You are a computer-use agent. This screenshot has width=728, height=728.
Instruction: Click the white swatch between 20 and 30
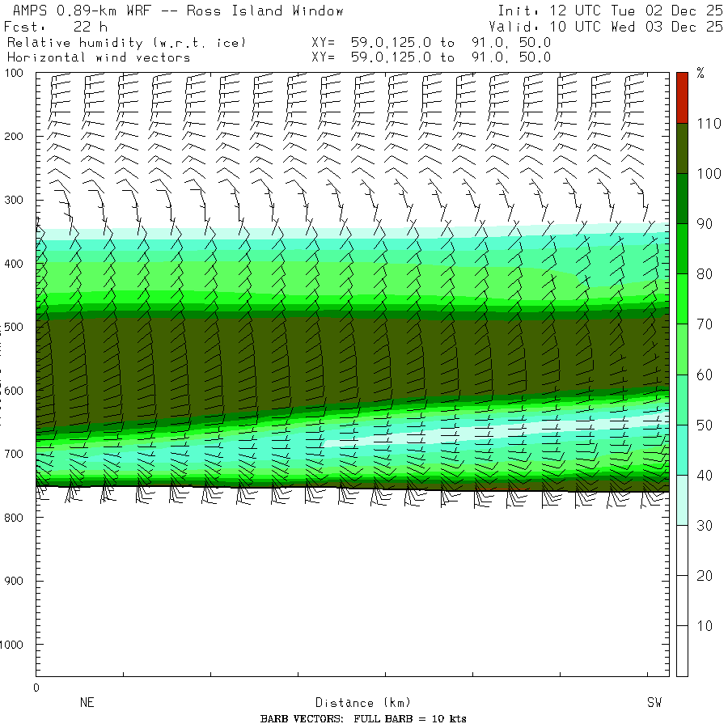(x=682, y=550)
